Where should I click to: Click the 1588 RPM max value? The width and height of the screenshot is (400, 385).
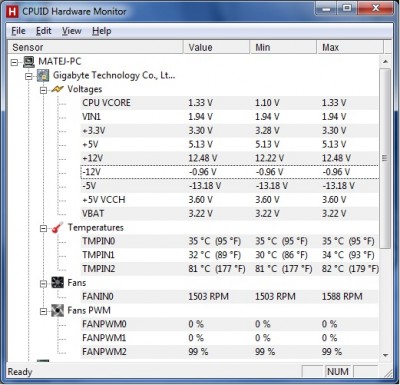(x=342, y=297)
